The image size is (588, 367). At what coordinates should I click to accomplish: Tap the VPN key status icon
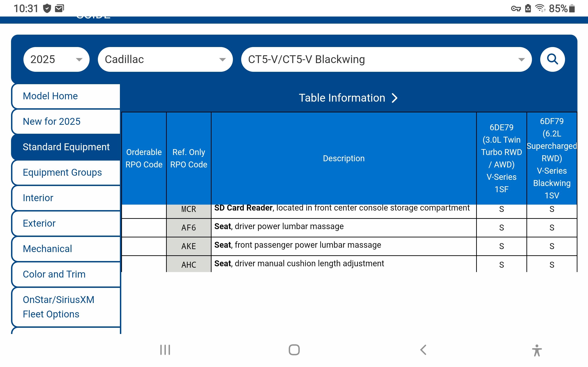[x=516, y=9]
